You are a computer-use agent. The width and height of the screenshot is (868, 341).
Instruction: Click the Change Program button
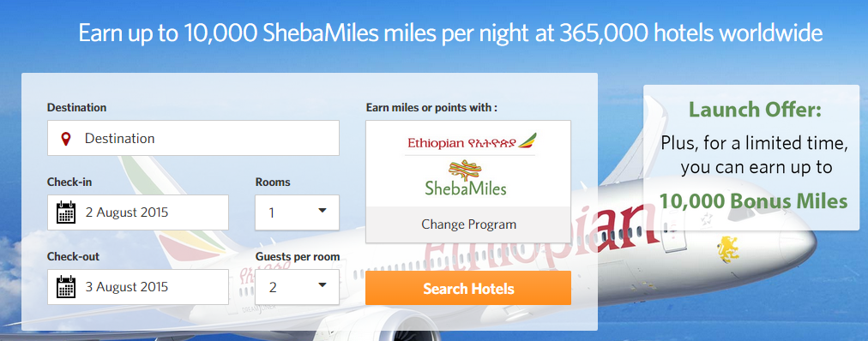468,224
